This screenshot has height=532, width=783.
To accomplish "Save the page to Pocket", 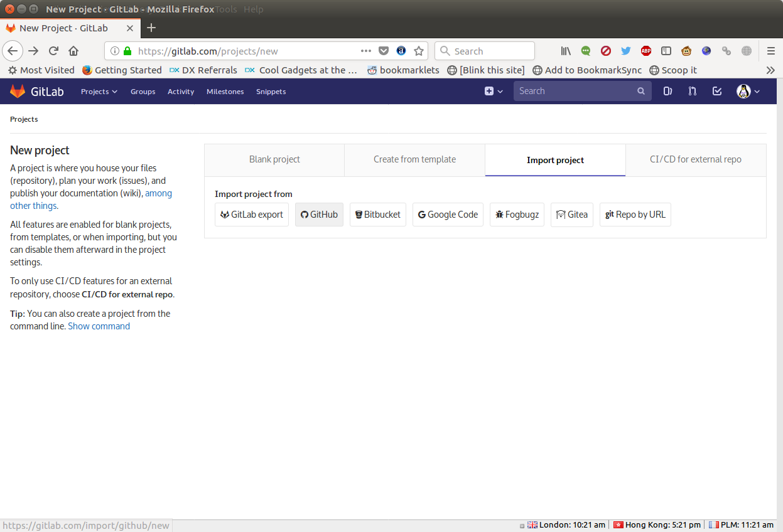I will 384,51.
